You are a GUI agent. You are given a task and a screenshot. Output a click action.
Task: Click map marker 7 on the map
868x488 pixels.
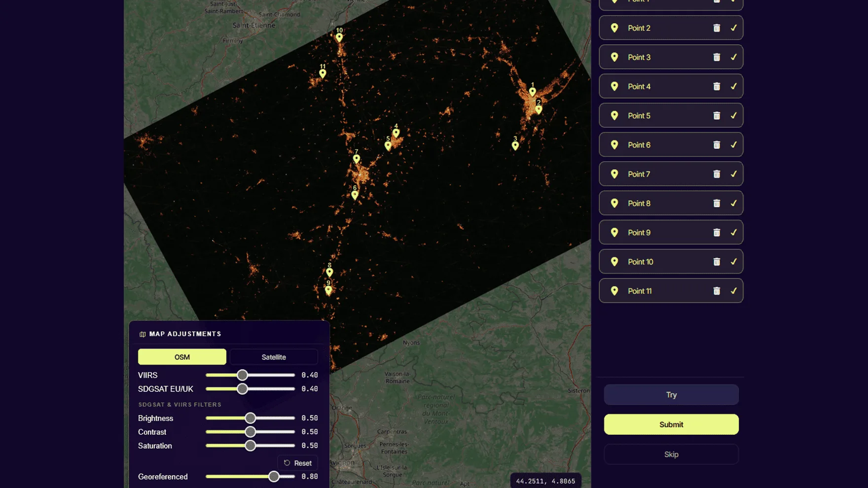[357, 159]
